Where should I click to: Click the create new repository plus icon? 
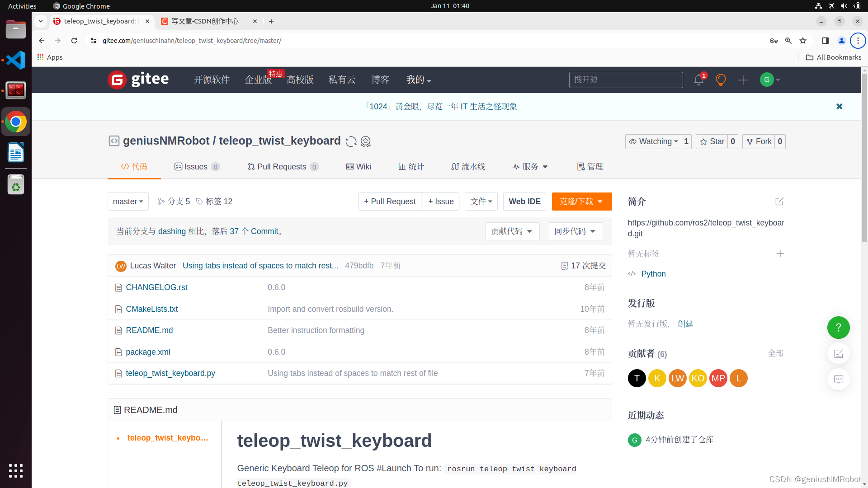tap(743, 79)
